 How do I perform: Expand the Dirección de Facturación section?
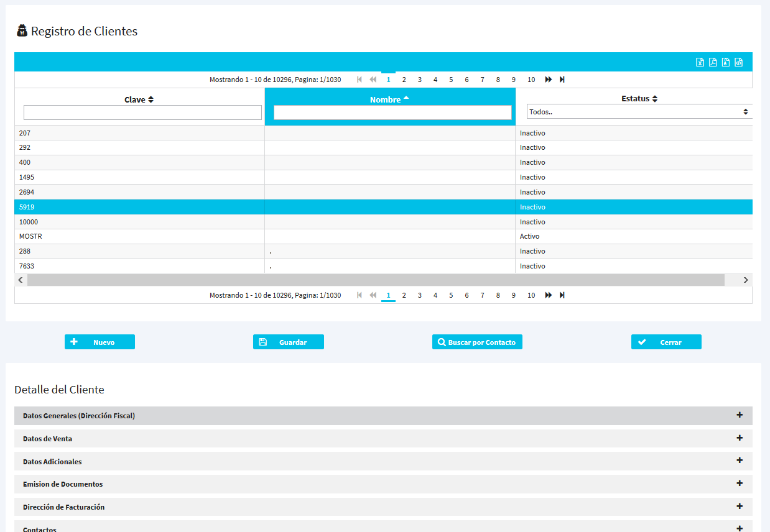(740, 507)
